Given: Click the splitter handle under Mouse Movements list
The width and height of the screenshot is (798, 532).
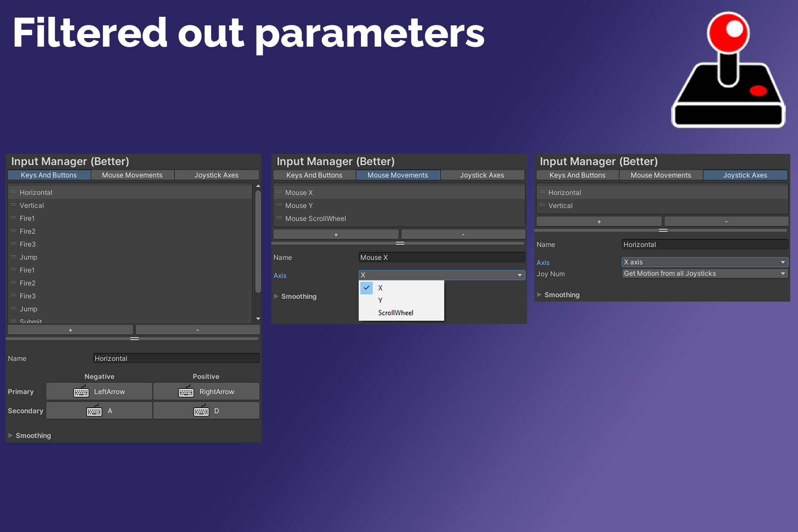Looking at the screenshot, I should click(x=400, y=243).
